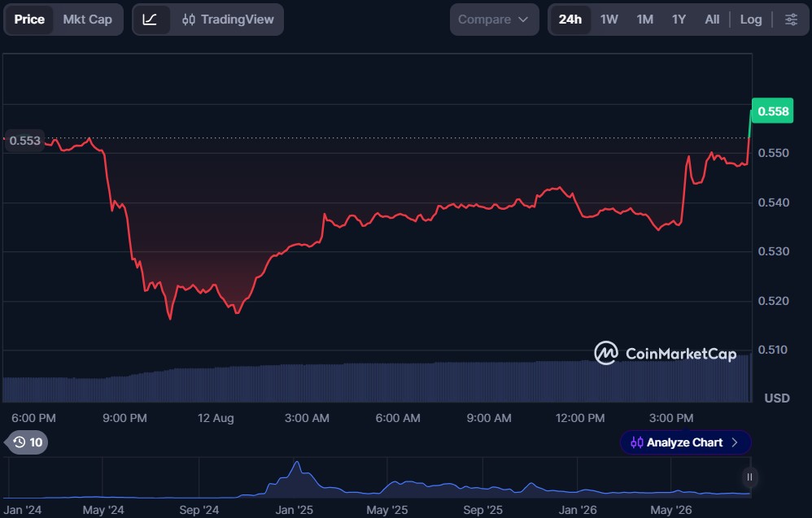Open the Compare dropdown
The height and width of the screenshot is (518, 812).
point(494,20)
